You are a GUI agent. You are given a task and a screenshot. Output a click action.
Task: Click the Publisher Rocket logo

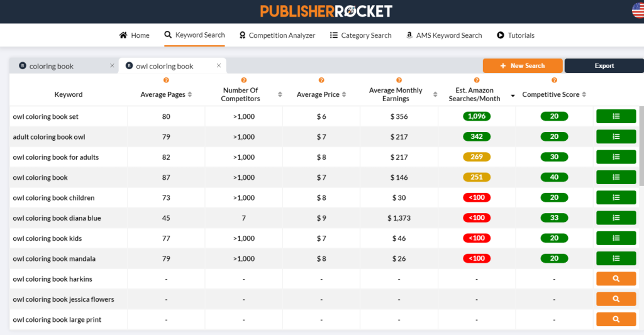tap(326, 11)
